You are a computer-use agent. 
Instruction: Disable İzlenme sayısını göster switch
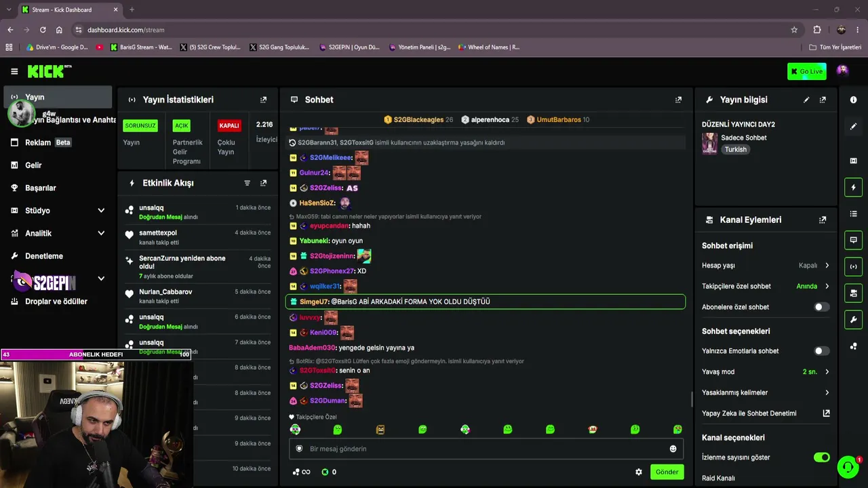pos(821,457)
